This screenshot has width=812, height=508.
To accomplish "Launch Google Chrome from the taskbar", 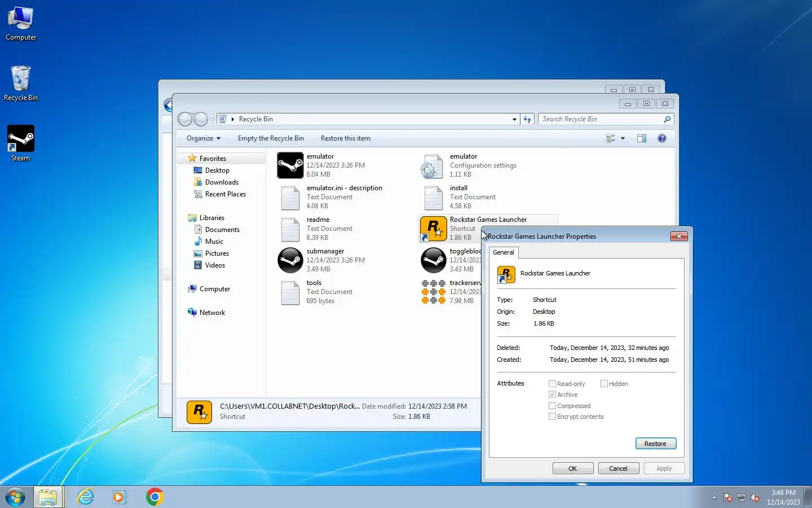I will (155, 497).
